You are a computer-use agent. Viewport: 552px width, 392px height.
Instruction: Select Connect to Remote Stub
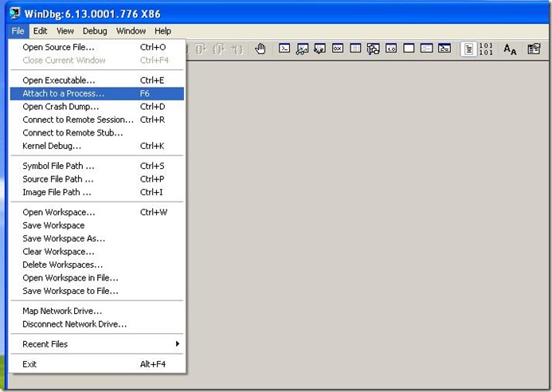click(97, 133)
